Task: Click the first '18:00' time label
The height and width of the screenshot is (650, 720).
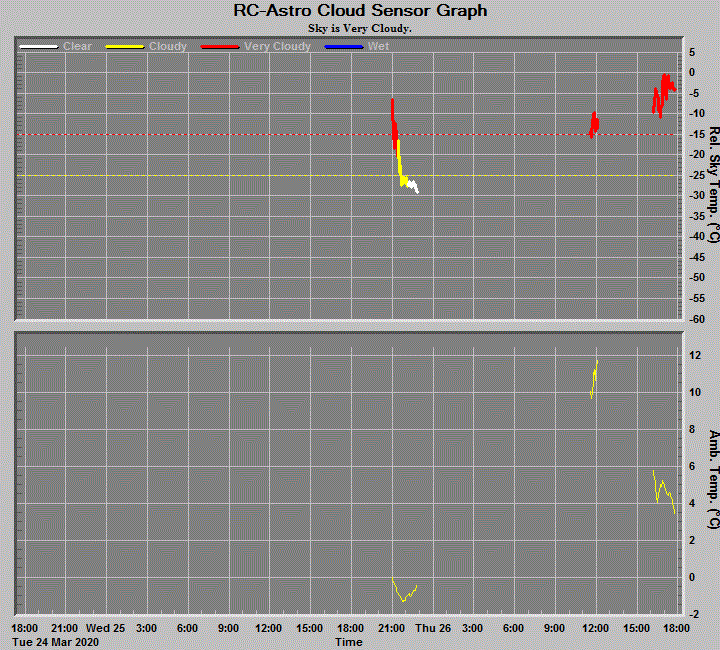Action: (x=25, y=628)
